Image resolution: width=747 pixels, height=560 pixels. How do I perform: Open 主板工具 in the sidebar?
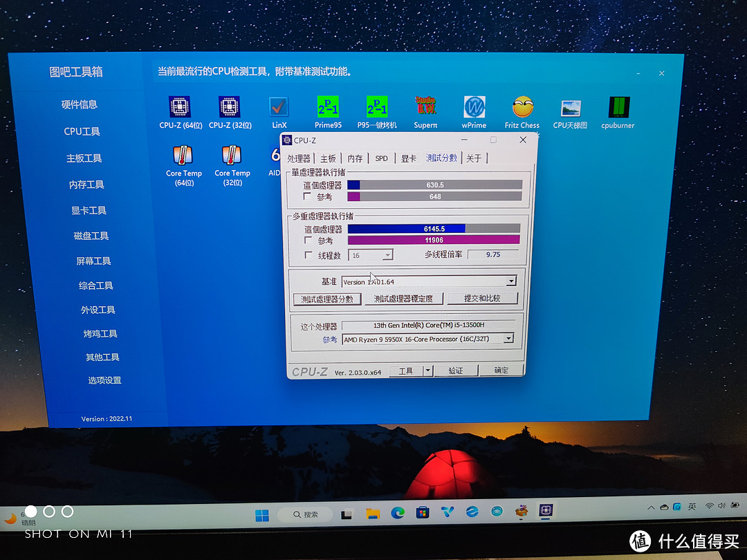(84, 158)
